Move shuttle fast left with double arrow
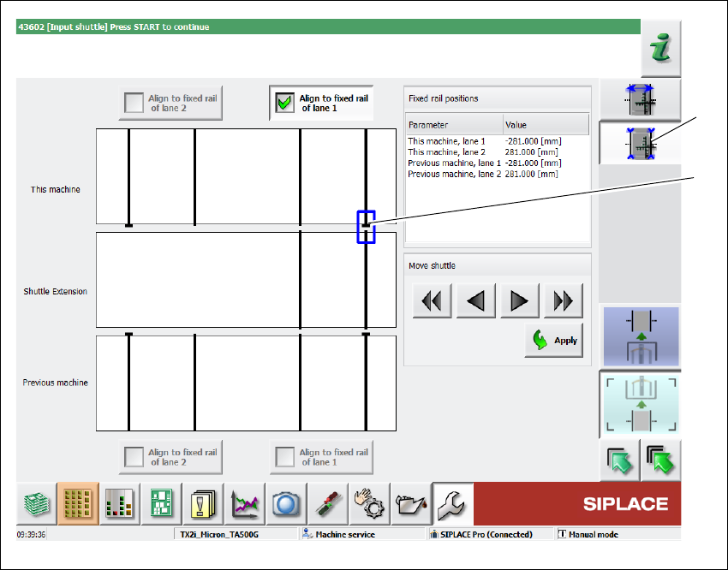 (x=432, y=301)
